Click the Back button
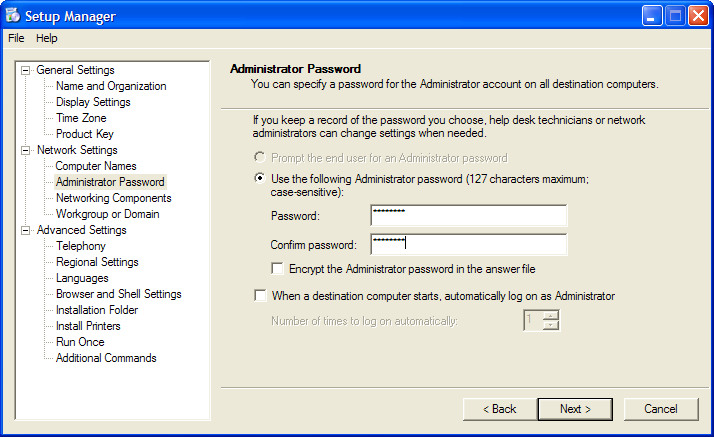Image resolution: width=714 pixels, height=437 pixels. [500, 409]
